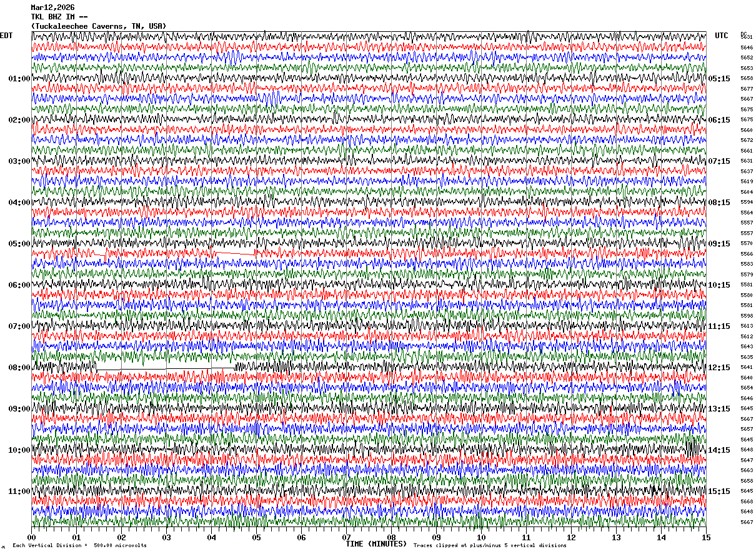Select the 01:00 EDT row label

click(19, 79)
